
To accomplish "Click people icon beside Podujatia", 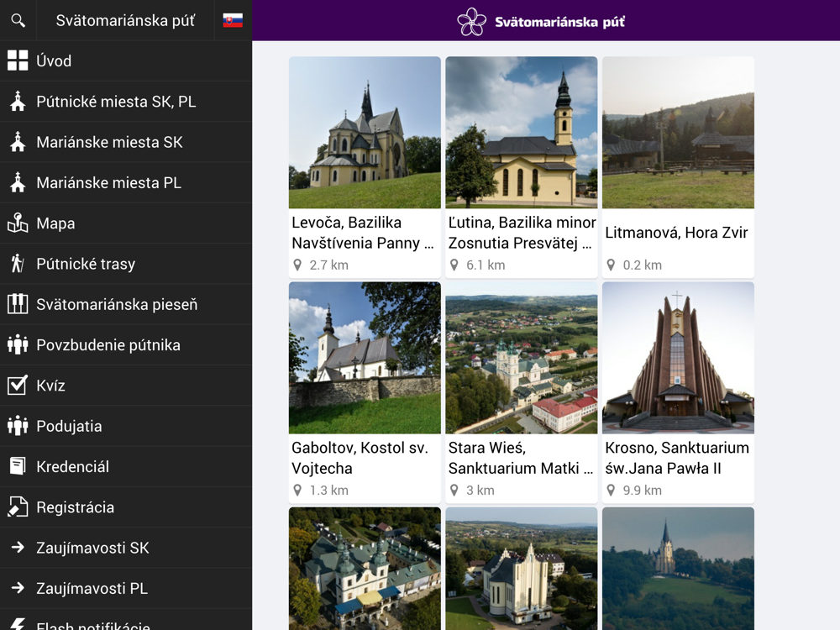I will click(18, 425).
